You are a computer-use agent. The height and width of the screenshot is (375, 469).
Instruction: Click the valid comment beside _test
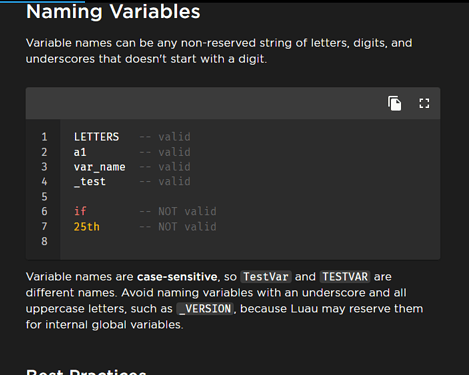coord(165,182)
